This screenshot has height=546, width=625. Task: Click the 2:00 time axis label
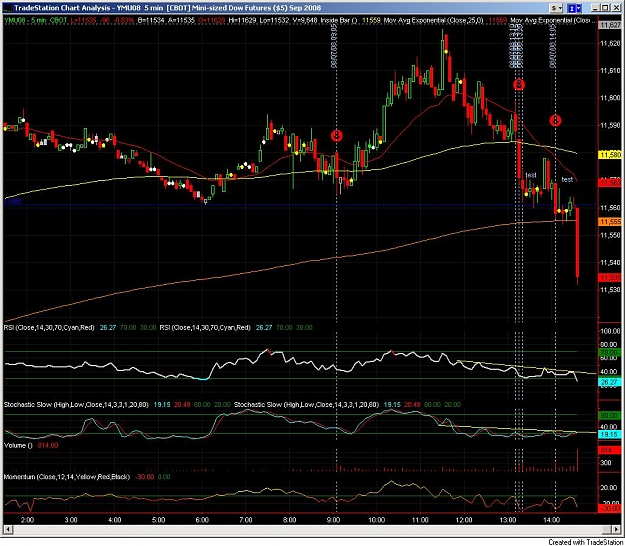point(27,520)
